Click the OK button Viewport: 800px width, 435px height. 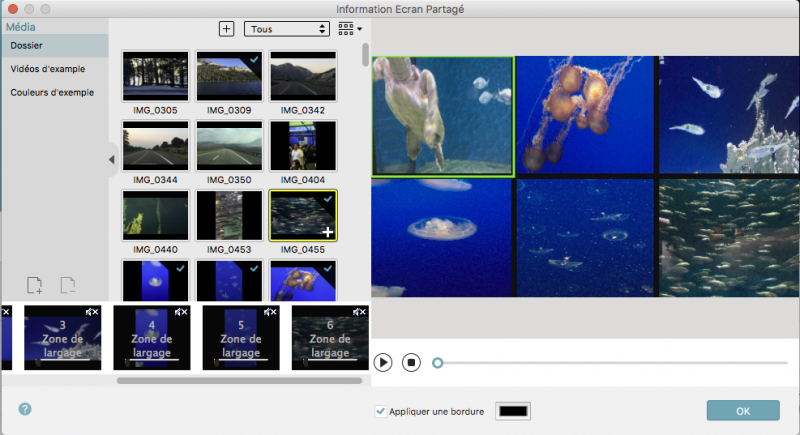[743, 411]
